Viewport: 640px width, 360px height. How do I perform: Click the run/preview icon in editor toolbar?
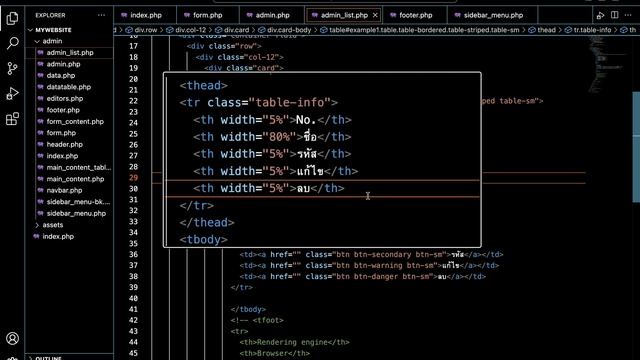point(600,16)
